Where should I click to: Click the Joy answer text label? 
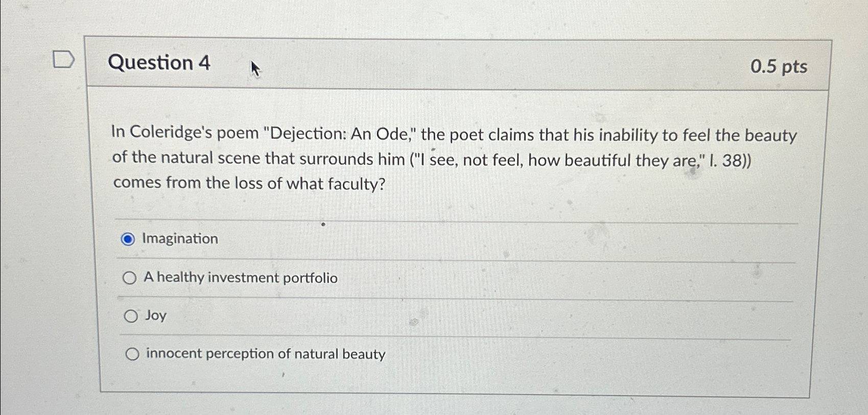155,315
